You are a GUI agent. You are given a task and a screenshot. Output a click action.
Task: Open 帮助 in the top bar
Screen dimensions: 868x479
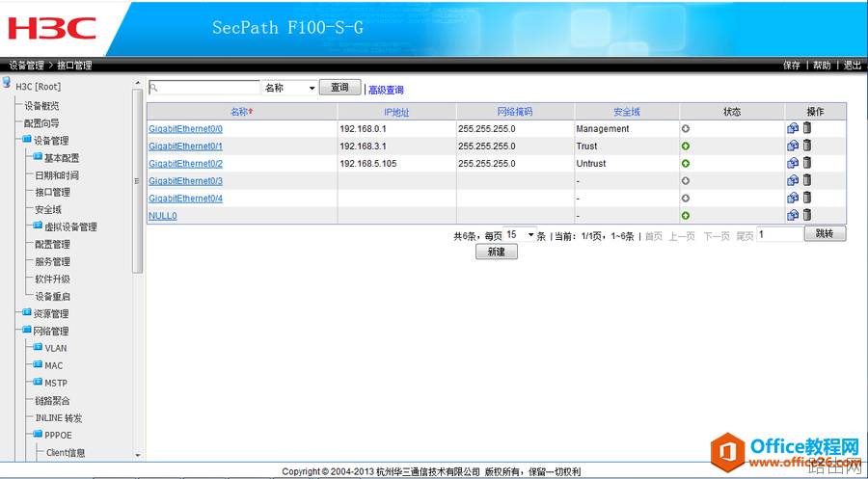(x=822, y=66)
